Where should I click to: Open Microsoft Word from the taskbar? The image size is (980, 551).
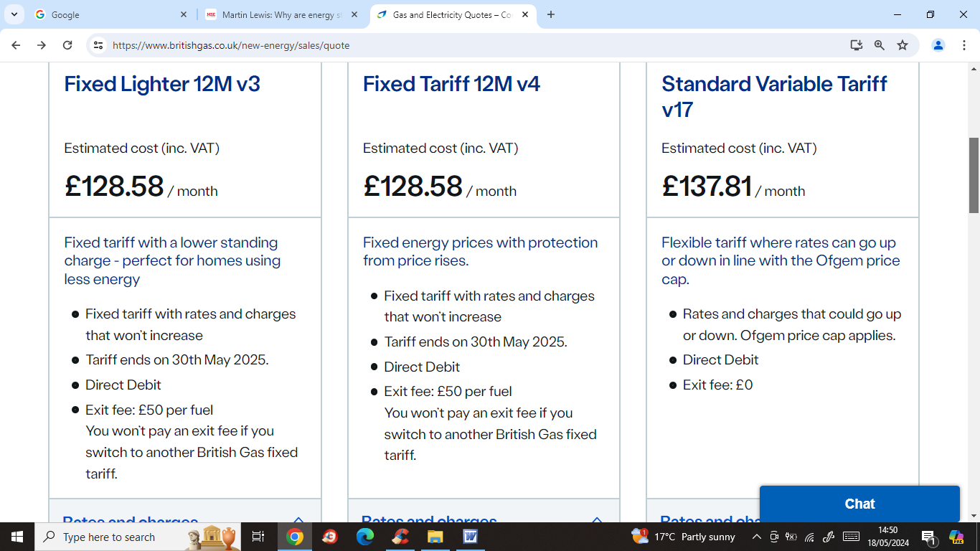point(471,537)
